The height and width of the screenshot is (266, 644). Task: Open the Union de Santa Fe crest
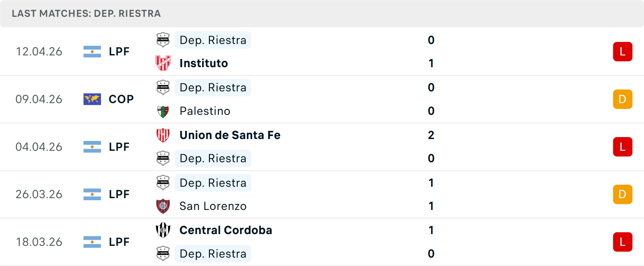(x=163, y=135)
